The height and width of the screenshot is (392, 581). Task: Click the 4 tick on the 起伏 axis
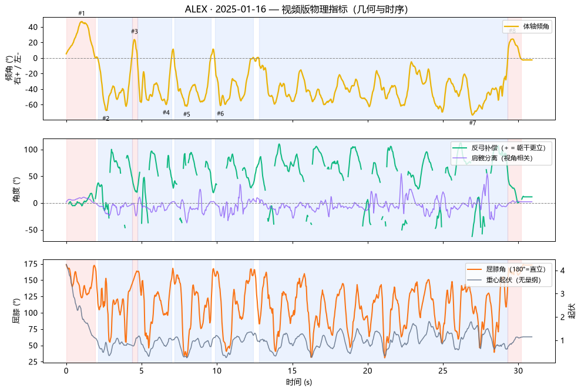tap(562, 271)
